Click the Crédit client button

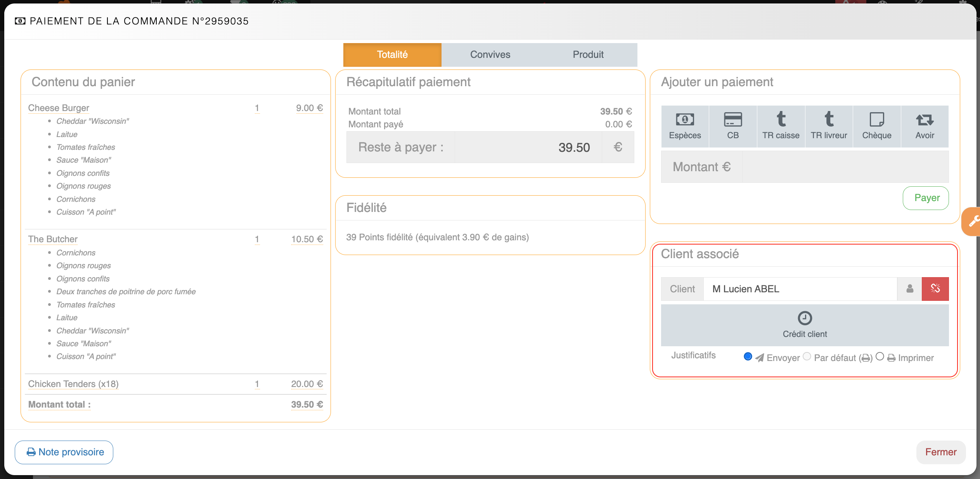click(x=805, y=325)
